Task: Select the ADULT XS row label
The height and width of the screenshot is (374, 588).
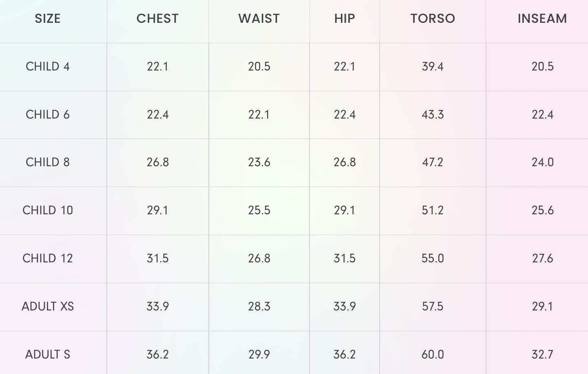Action: click(48, 306)
